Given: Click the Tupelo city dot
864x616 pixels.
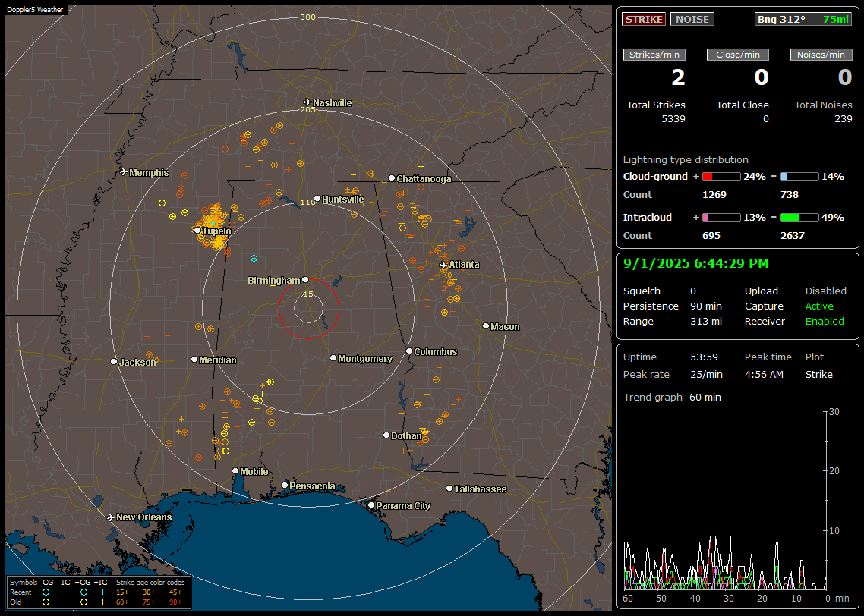Looking at the screenshot, I should pyautogui.click(x=198, y=230).
